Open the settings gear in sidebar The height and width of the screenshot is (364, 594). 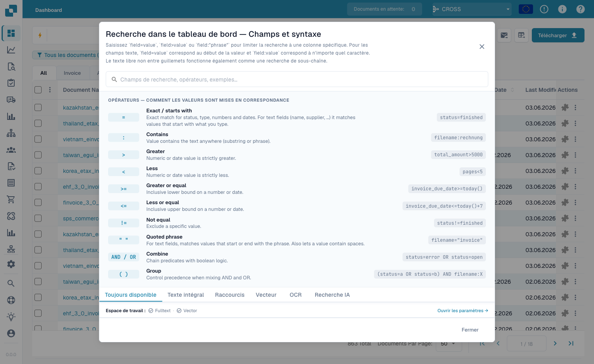pyautogui.click(x=11, y=264)
